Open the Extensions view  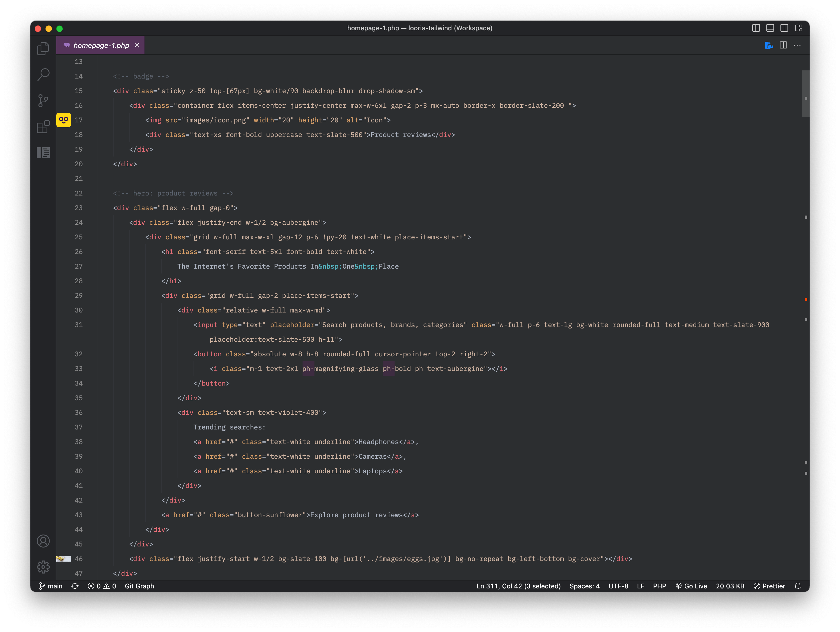coord(43,126)
